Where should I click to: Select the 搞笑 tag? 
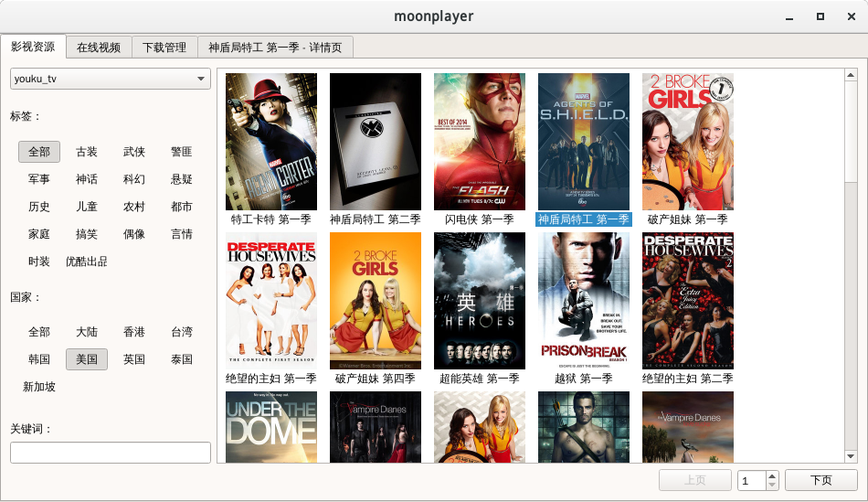(x=87, y=234)
